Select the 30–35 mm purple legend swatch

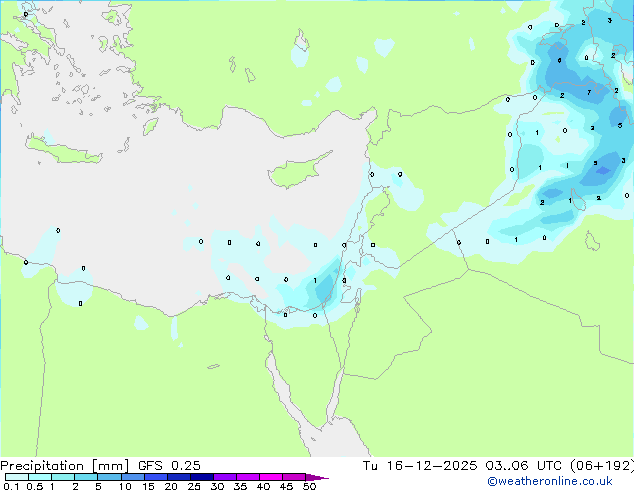(225, 477)
